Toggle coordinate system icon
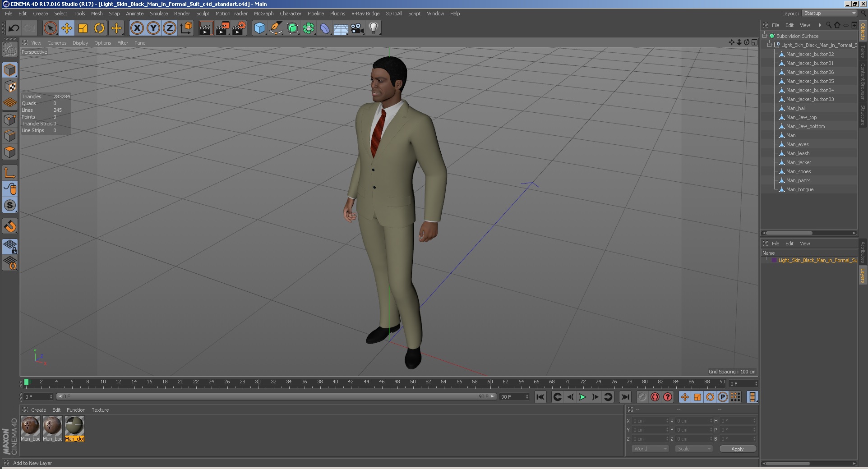 point(186,28)
